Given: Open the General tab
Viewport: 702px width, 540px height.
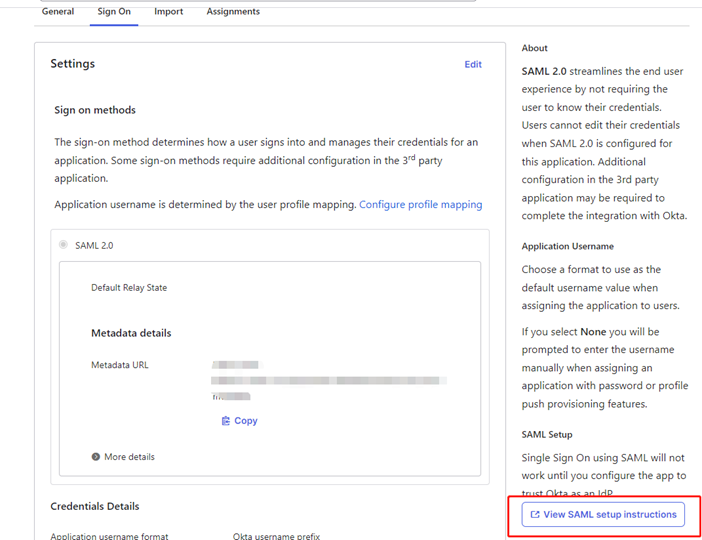Looking at the screenshot, I should [x=58, y=12].
